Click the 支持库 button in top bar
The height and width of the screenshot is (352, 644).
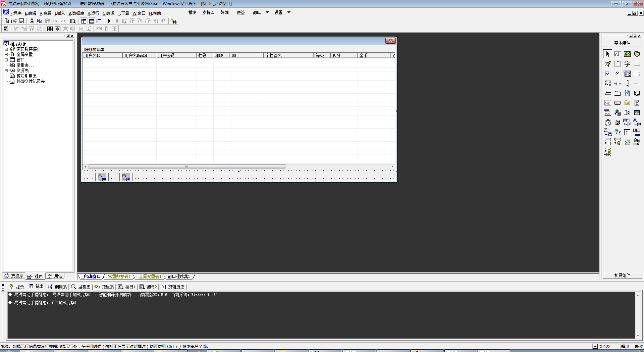(x=208, y=12)
